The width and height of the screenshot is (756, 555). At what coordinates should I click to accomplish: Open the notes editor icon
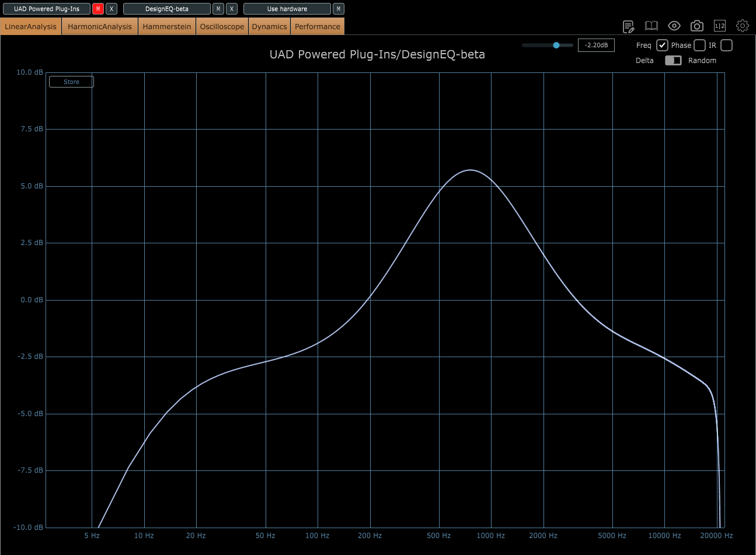coord(628,26)
